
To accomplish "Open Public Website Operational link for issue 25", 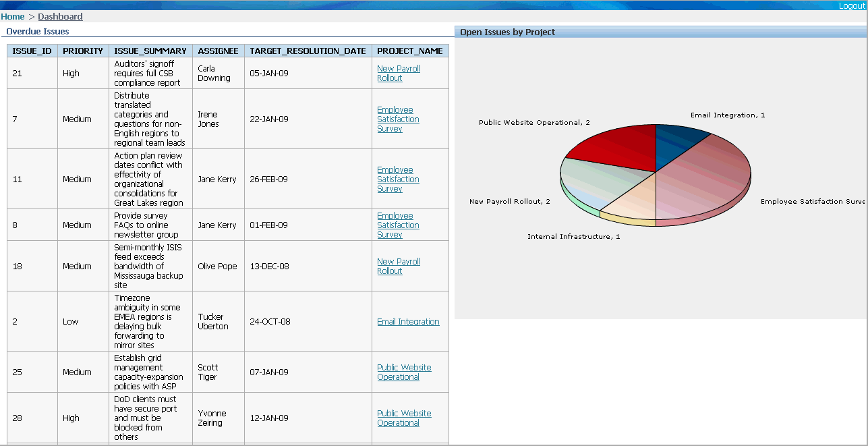I will coord(404,372).
